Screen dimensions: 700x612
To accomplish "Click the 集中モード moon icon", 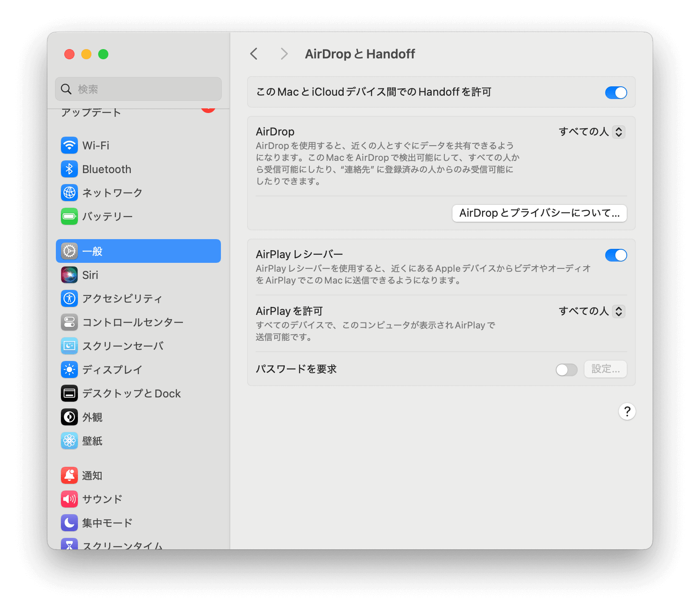I will 69,523.
